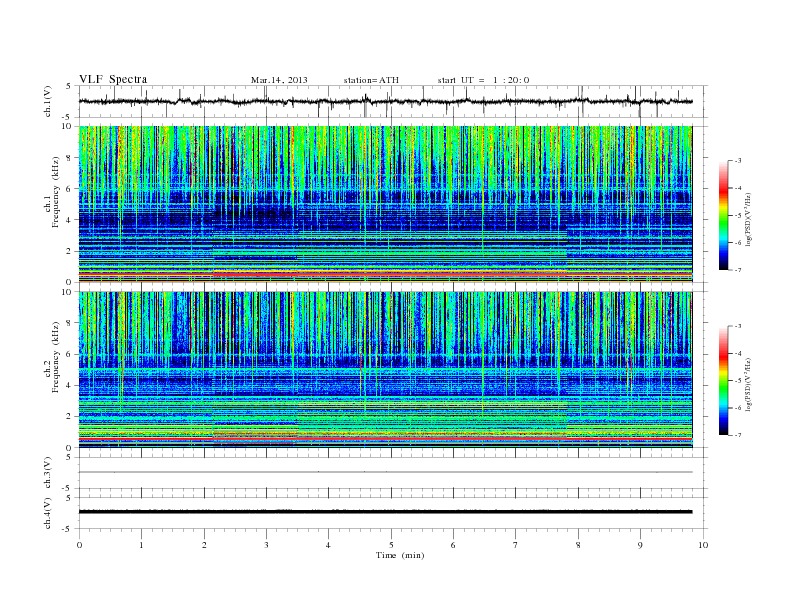Click the 'start UT = 1 :20: 0' text
This screenshot has height=612, width=792.
tap(483, 80)
